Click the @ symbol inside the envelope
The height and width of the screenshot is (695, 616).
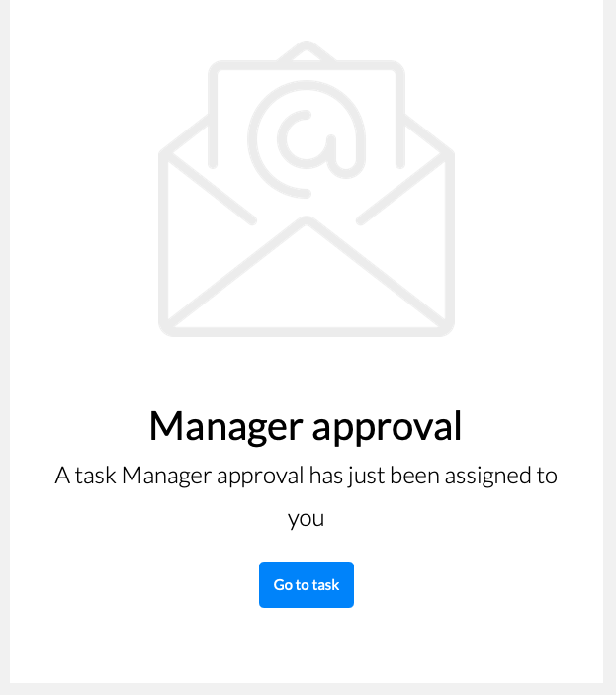coord(307,139)
